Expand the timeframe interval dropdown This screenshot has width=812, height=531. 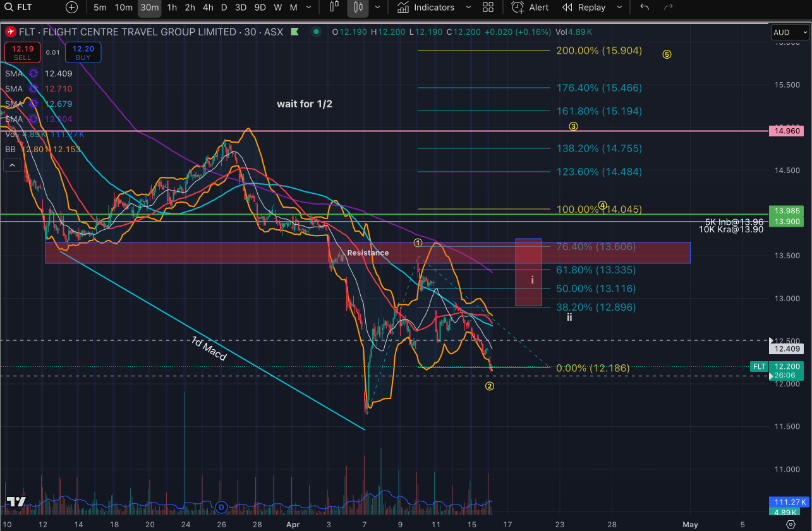[x=308, y=8]
